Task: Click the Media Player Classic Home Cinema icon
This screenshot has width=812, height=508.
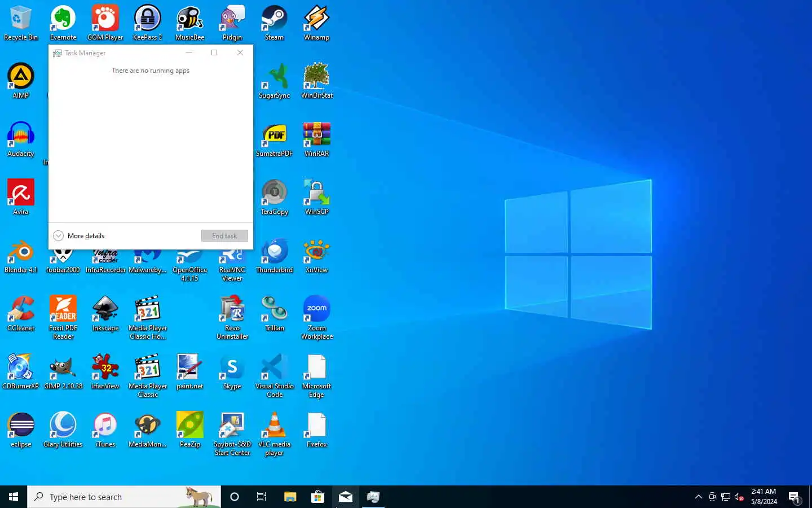Action: pyautogui.click(x=148, y=317)
